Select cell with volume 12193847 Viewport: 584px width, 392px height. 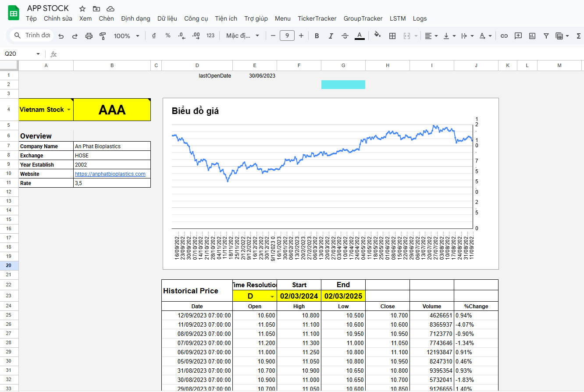431,352
